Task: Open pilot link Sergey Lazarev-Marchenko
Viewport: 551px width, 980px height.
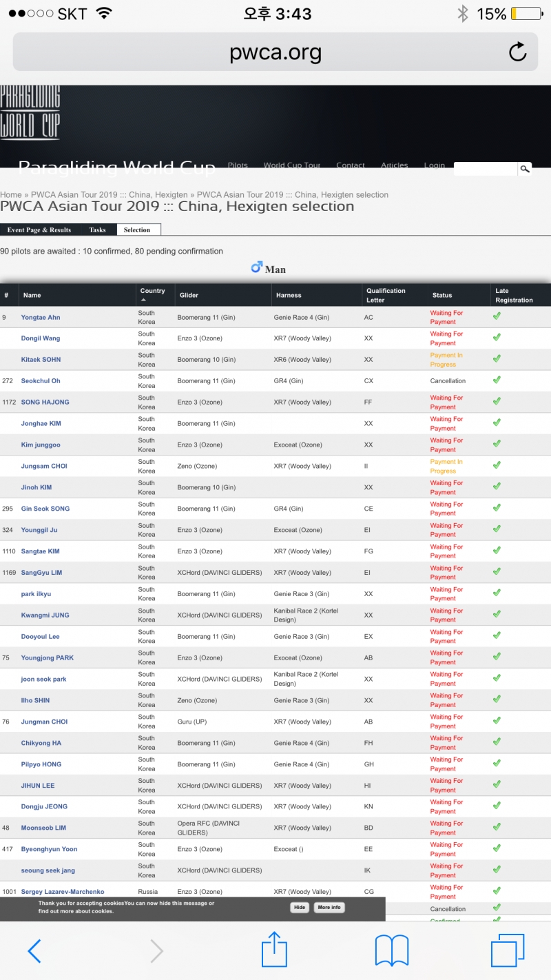Action: (63, 892)
